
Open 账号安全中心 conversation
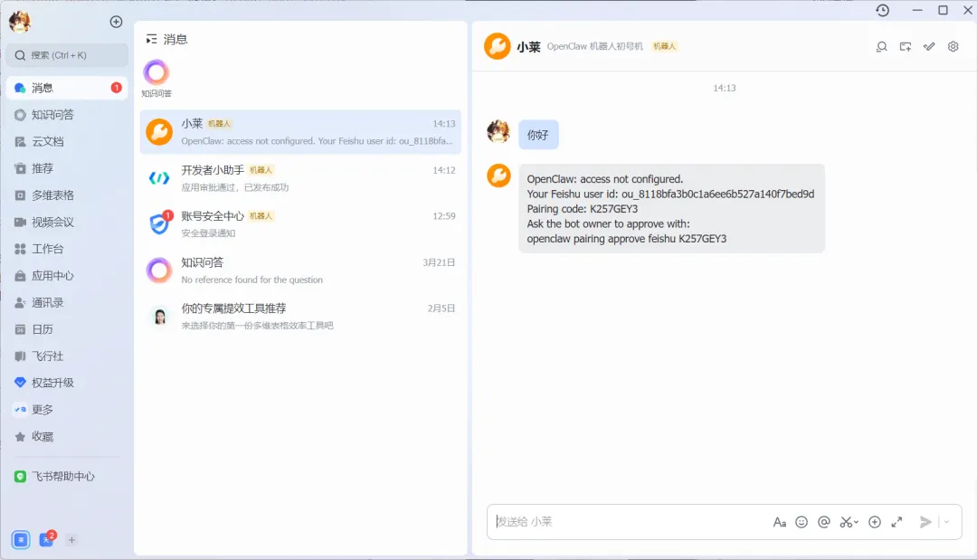pos(300,224)
